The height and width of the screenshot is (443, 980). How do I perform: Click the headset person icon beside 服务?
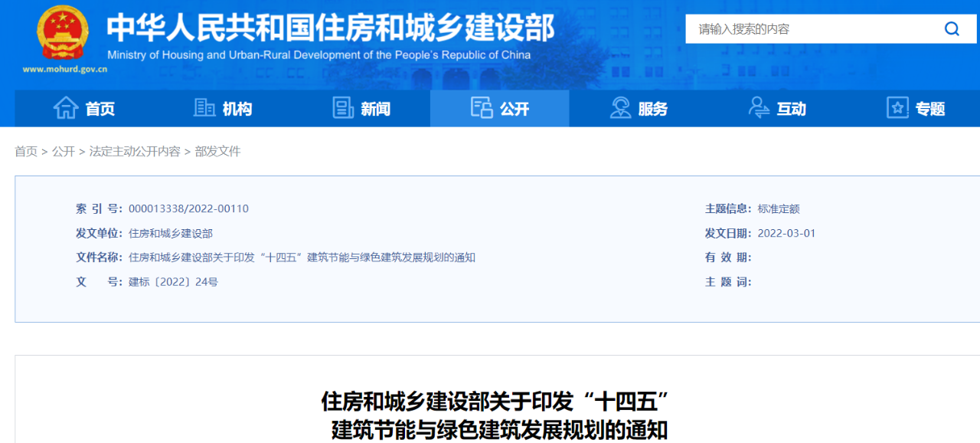[x=620, y=108]
